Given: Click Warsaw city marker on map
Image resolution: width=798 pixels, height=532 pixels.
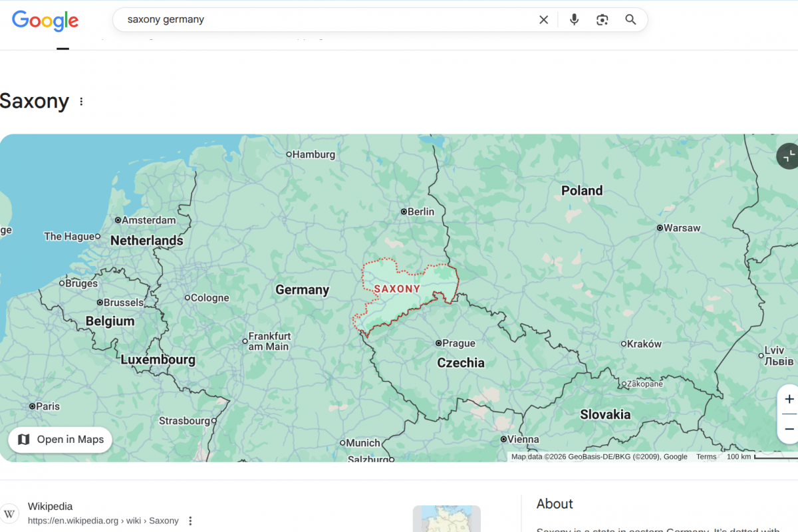Looking at the screenshot, I should 659,228.
